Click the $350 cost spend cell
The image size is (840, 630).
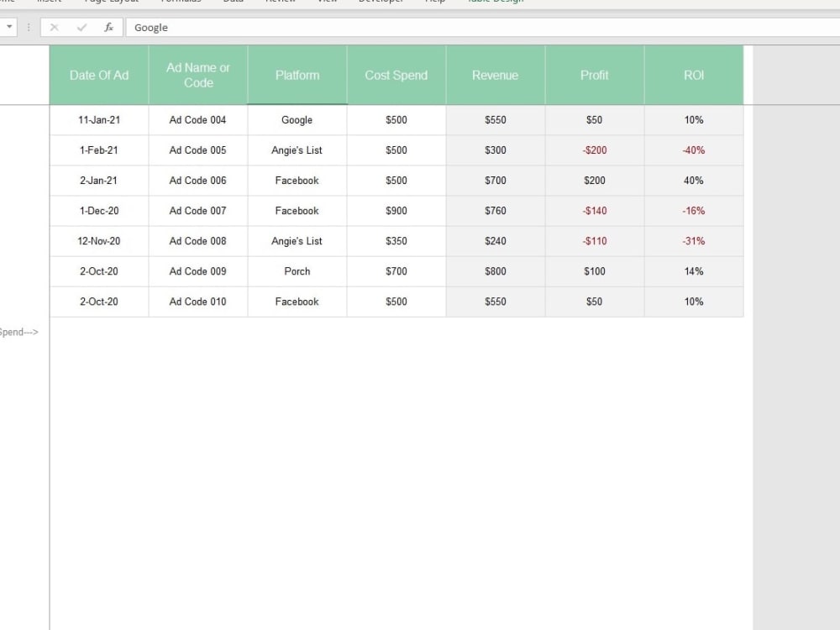(396, 241)
